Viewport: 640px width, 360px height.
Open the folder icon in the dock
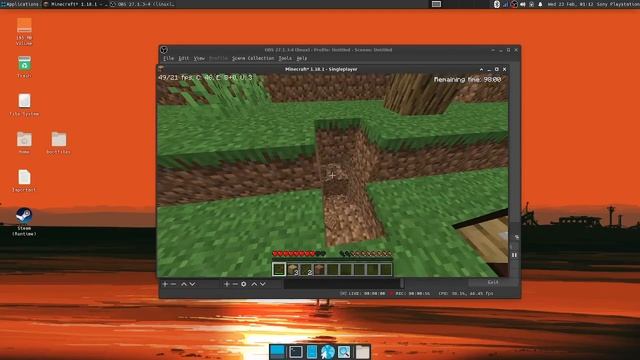(362, 351)
